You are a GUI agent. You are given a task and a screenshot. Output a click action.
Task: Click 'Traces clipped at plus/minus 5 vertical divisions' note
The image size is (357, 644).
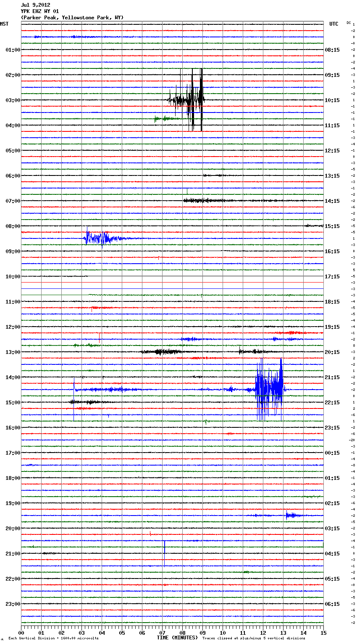(254, 639)
